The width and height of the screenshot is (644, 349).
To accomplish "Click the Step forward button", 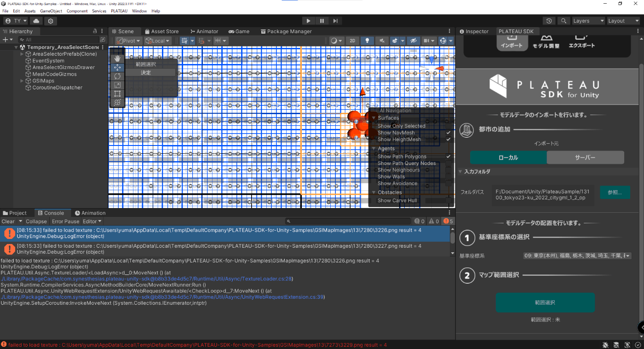I will pyautogui.click(x=335, y=21).
